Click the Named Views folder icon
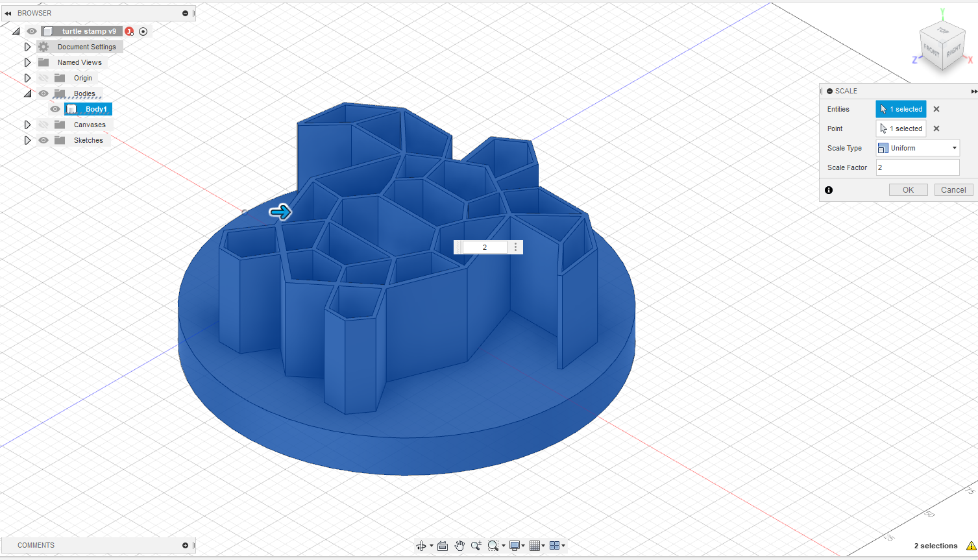The height and width of the screenshot is (560, 978). click(43, 62)
